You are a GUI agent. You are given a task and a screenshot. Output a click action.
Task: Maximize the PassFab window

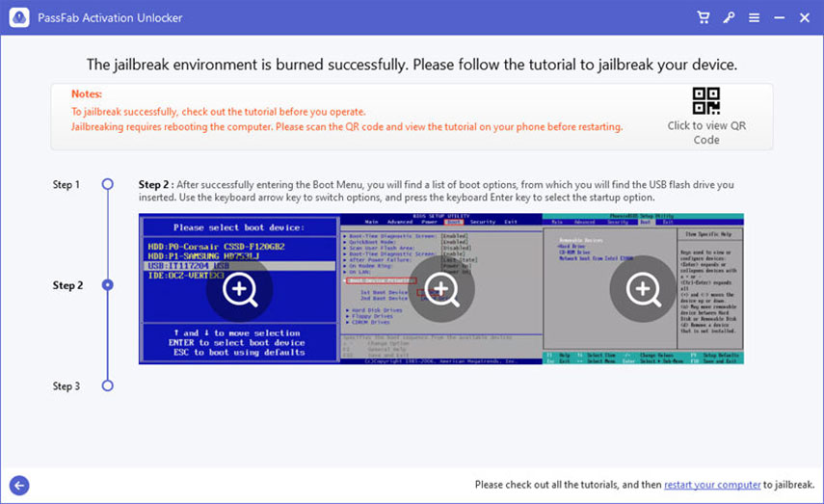point(790,17)
